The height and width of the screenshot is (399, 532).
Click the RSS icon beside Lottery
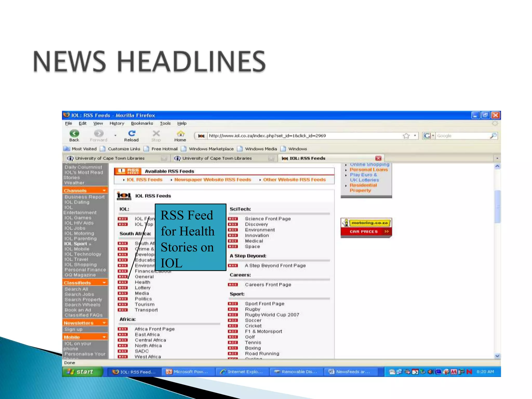(123, 288)
